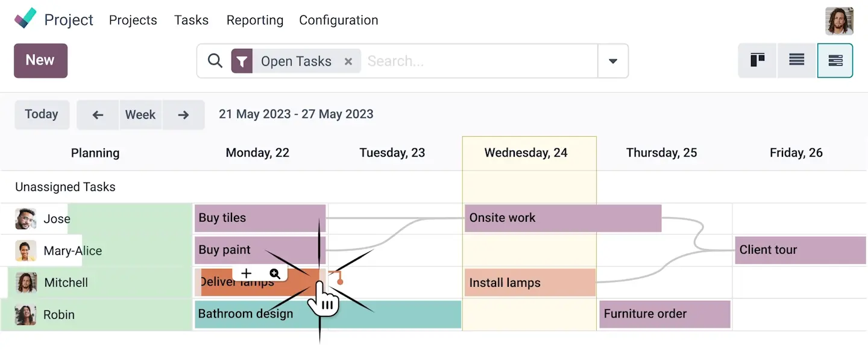Go to previous week with left arrow

[x=98, y=115]
